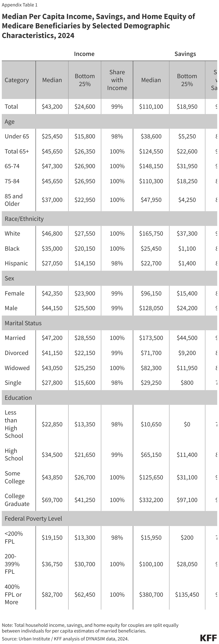The height and width of the screenshot is (644, 219).
Task: Click the Income Median column header
Action: pos(52,80)
